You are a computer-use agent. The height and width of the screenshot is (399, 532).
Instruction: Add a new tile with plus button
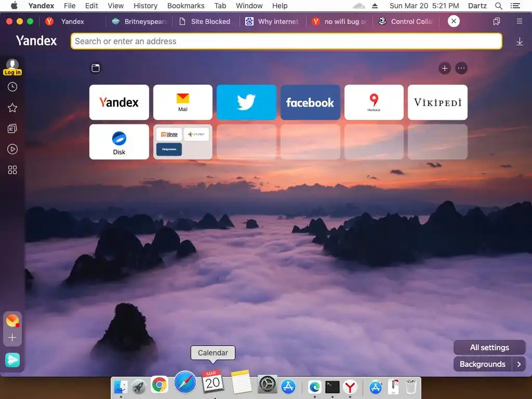(445, 68)
